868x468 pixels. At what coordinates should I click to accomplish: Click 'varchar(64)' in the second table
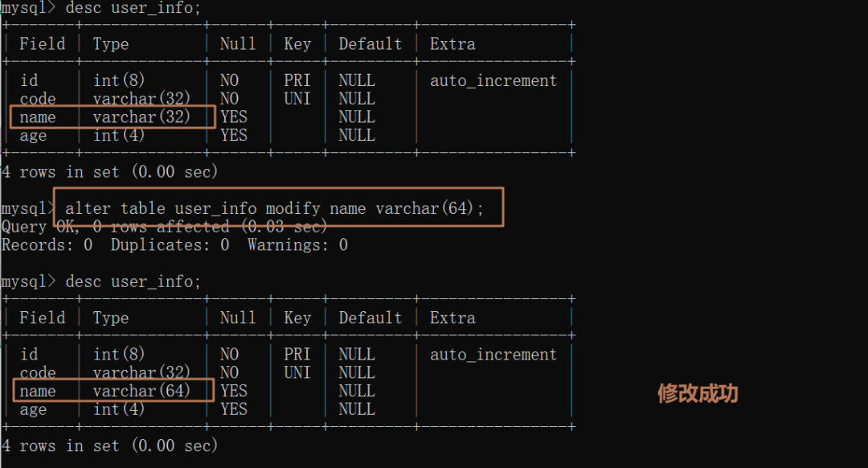141,391
